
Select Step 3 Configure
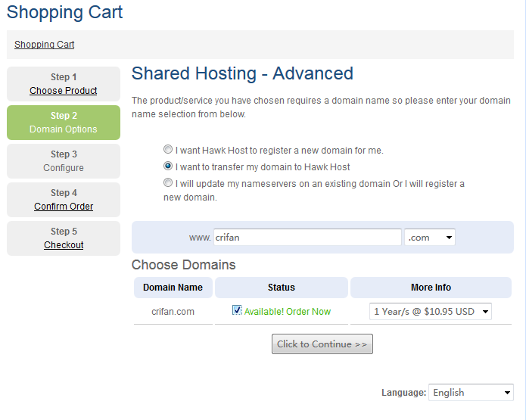tap(64, 161)
